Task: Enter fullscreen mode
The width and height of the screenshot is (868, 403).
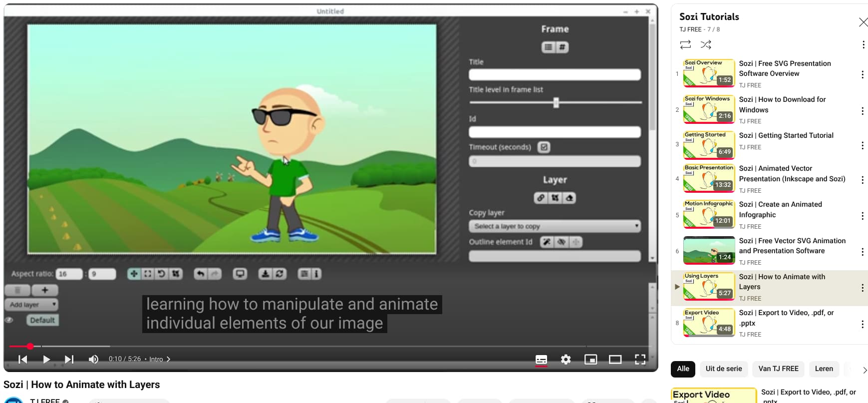Action: click(640, 360)
